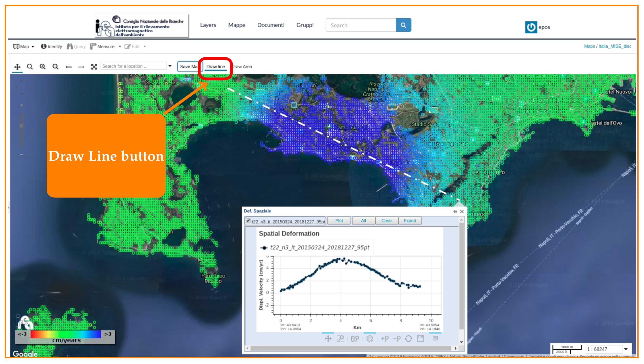This screenshot has height=364, width=644.
Task: Click the Export button in Def. Spaziale panel
Action: click(410, 221)
